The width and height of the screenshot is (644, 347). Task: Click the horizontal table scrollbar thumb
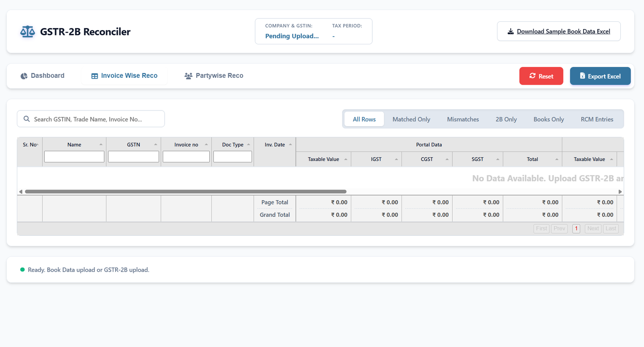click(x=186, y=192)
